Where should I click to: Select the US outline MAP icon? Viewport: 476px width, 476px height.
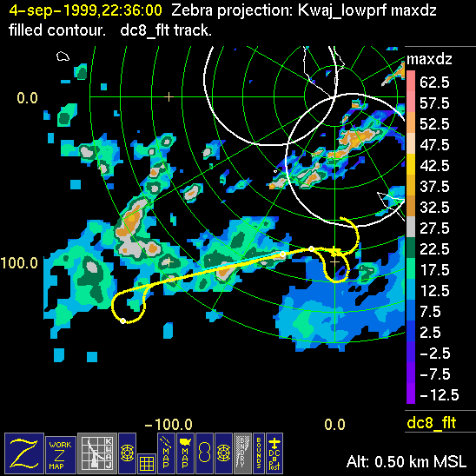(x=185, y=453)
